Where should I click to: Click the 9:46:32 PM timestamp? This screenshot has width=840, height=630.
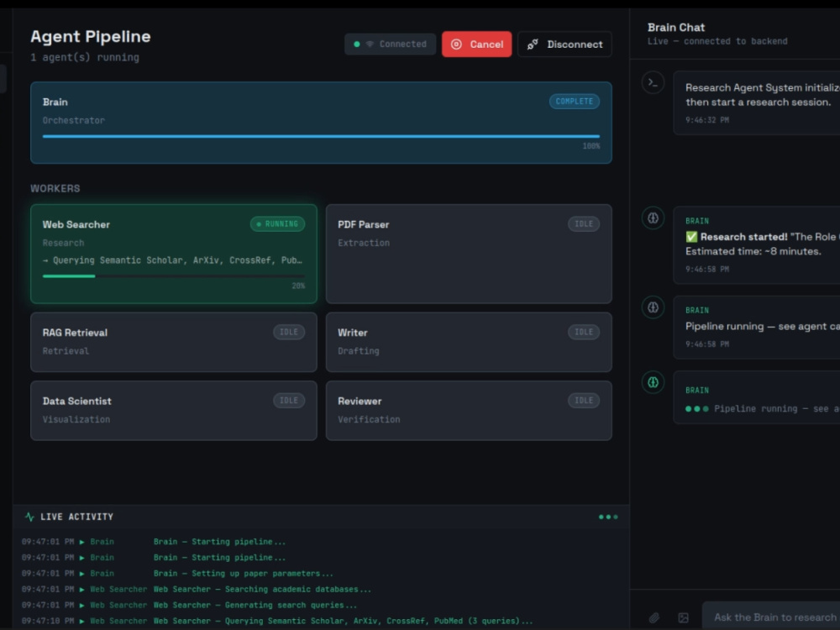707,120
